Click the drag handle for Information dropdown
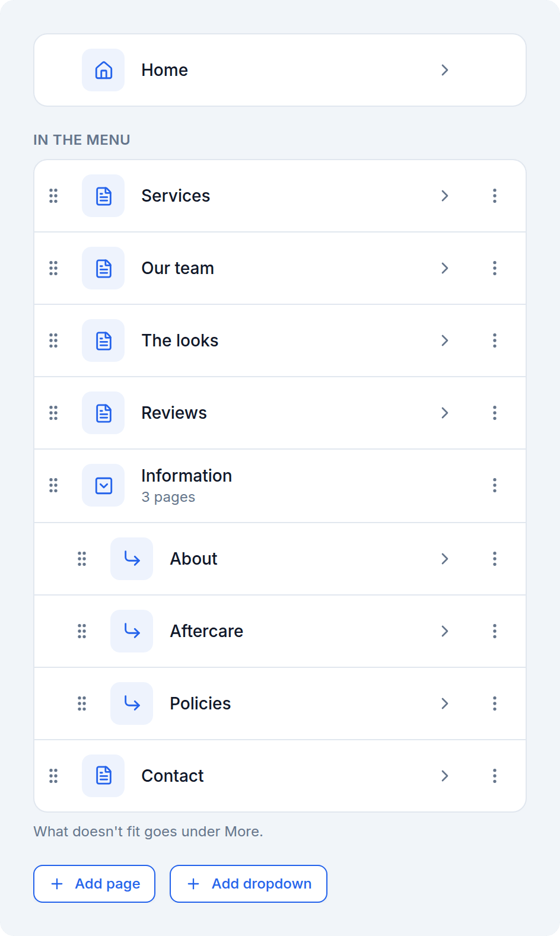This screenshot has width=560, height=936. click(x=53, y=485)
